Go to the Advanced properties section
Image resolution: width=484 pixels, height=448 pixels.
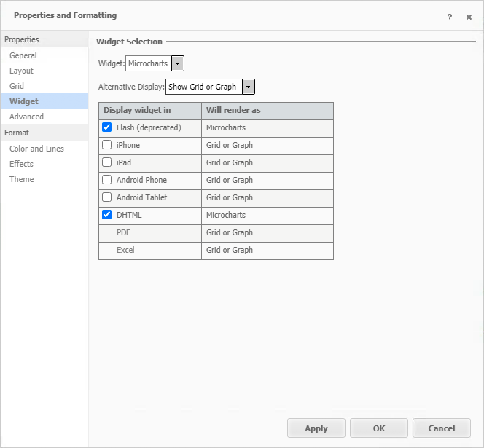[x=26, y=117]
